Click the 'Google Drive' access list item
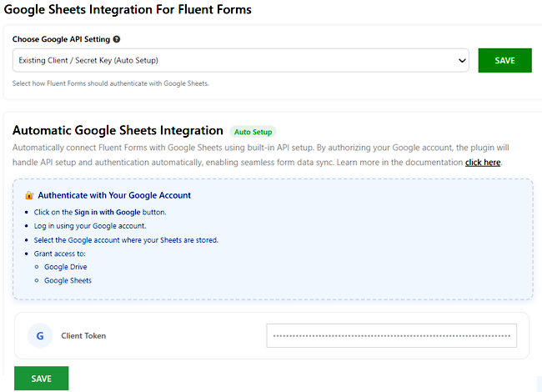Image resolution: width=542 pixels, height=392 pixels. pos(68,266)
